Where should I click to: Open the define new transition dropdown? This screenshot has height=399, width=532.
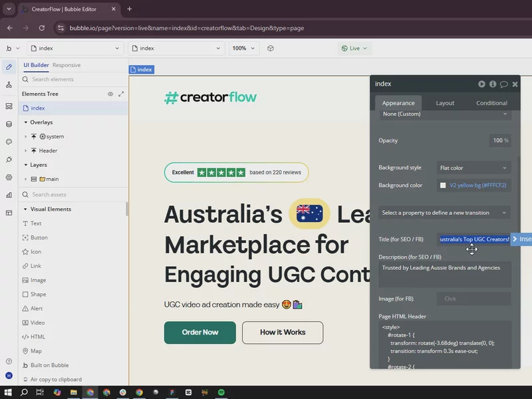(x=445, y=213)
